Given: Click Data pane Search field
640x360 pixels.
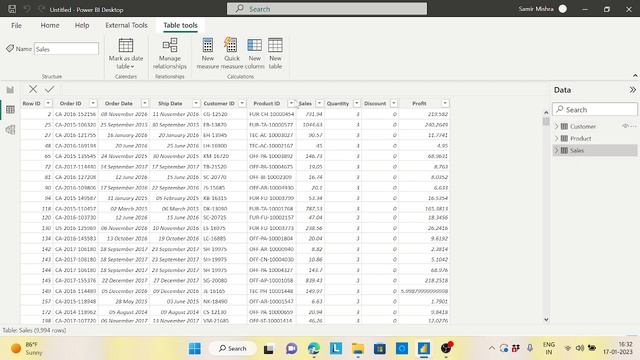Looking at the screenshot, I should click(595, 109).
